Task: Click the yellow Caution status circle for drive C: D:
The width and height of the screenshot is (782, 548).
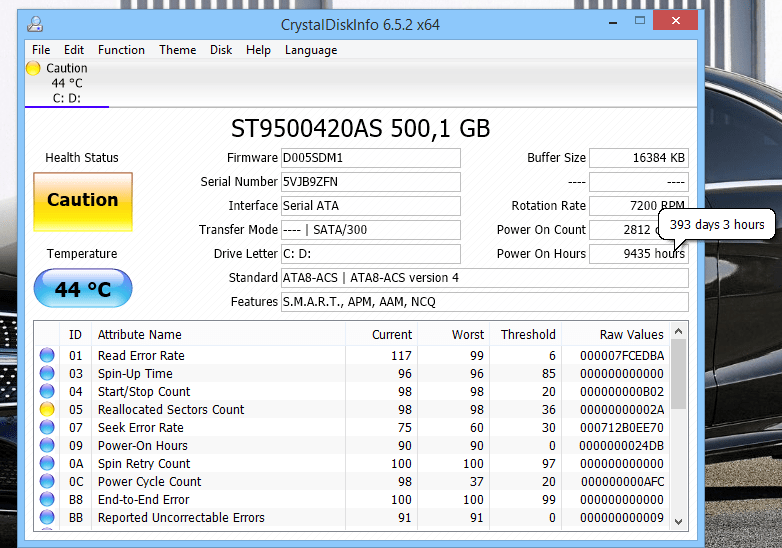Action: tap(33, 68)
